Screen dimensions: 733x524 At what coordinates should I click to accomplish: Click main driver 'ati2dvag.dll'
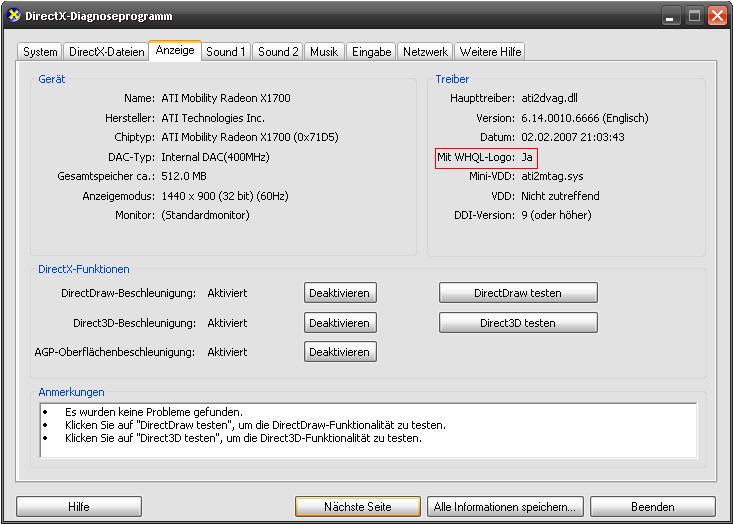coord(549,98)
